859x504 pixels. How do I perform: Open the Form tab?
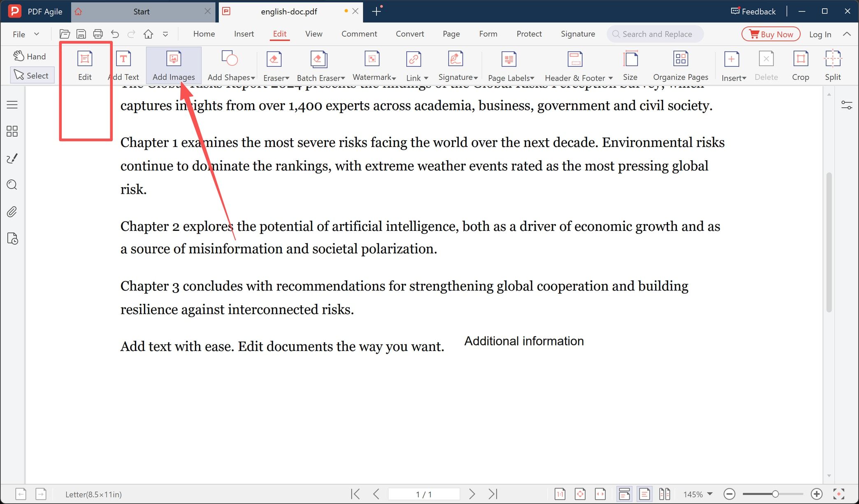488,34
